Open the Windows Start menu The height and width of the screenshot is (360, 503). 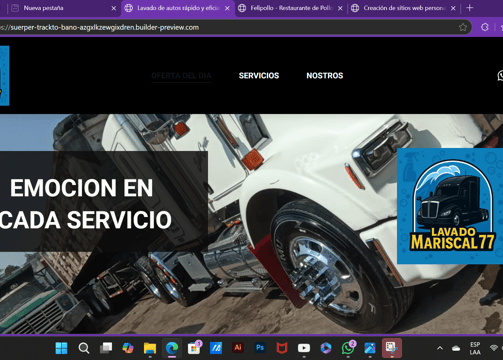tap(61, 348)
